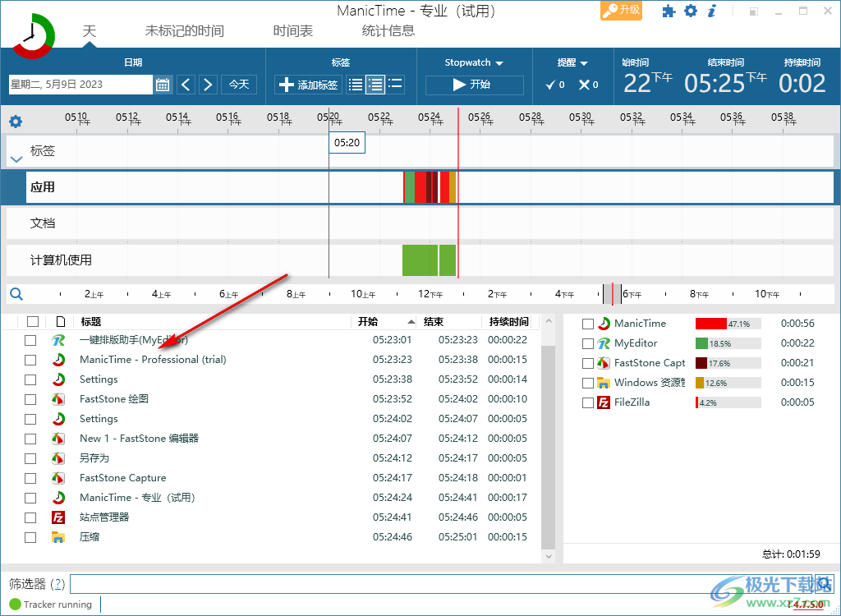Toggle the select-all checkbox in list header
841x616 pixels.
33,321
